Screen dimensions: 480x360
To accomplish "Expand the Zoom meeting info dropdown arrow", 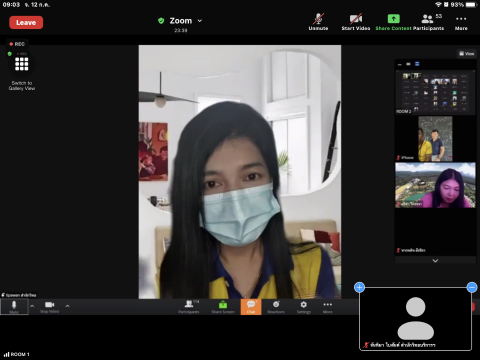I will (200, 21).
